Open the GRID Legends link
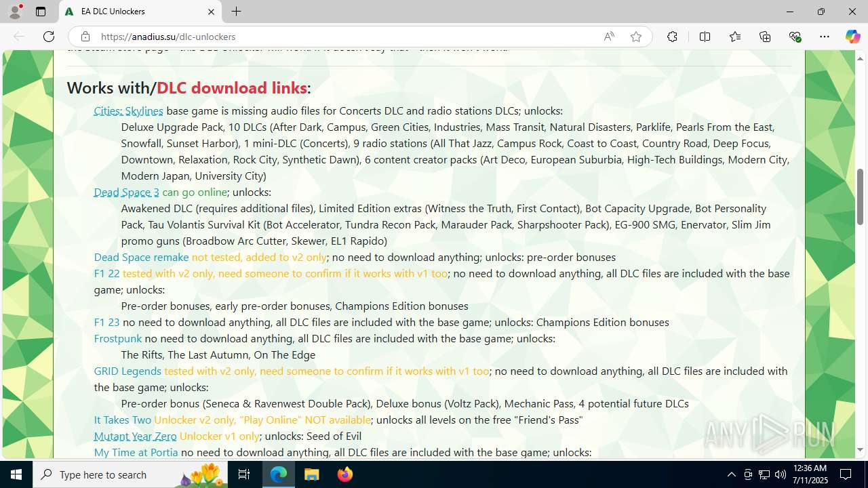868x488 pixels. pyautogui.click(x=127, y=371)
